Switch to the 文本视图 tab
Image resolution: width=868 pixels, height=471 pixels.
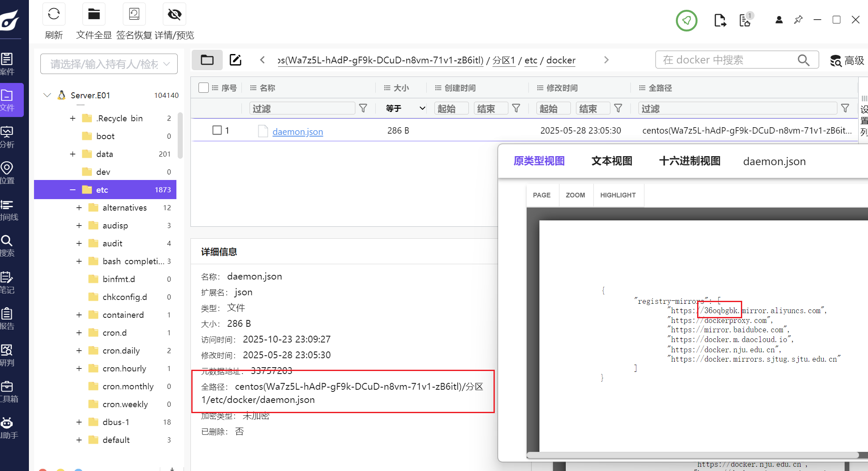[x=612, y=161]
